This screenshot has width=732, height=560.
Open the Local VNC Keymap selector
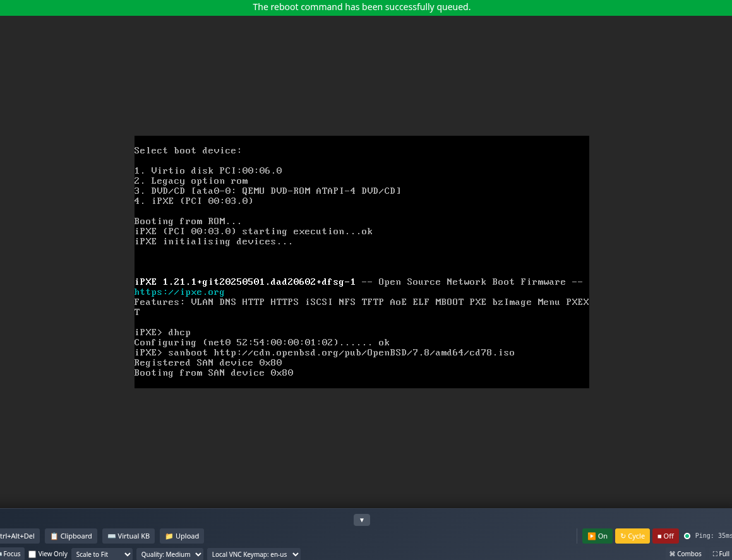[254, 554]
